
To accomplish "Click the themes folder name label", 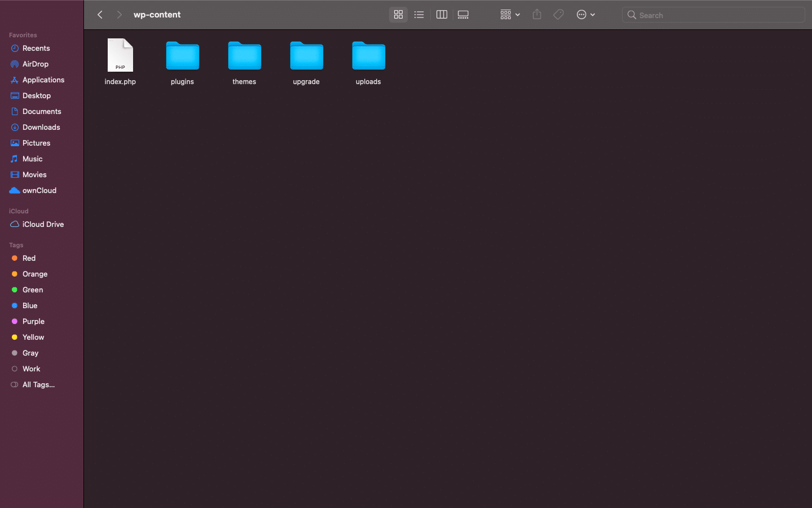I will [x=244, y=82].
